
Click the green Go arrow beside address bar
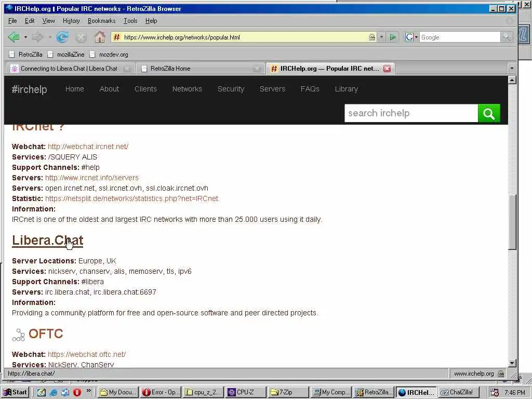393,37
